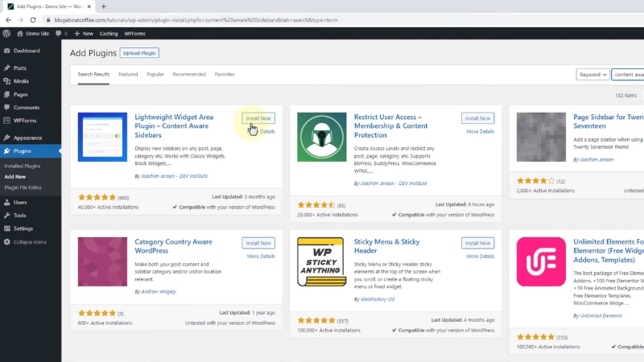
Task: Install Restrict User Access plugin
Action: click(x=477, y=118)
